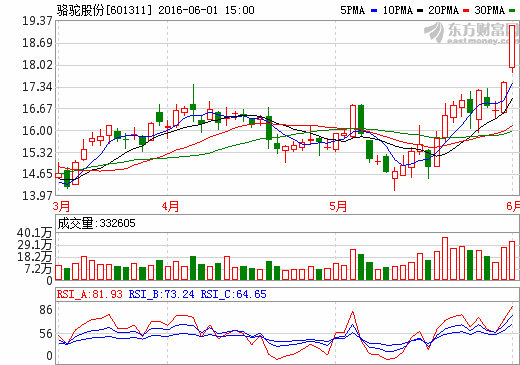Click the 成交量:332605 volume label
This screenshot has width=520, height=365.
tap(96, 223)
